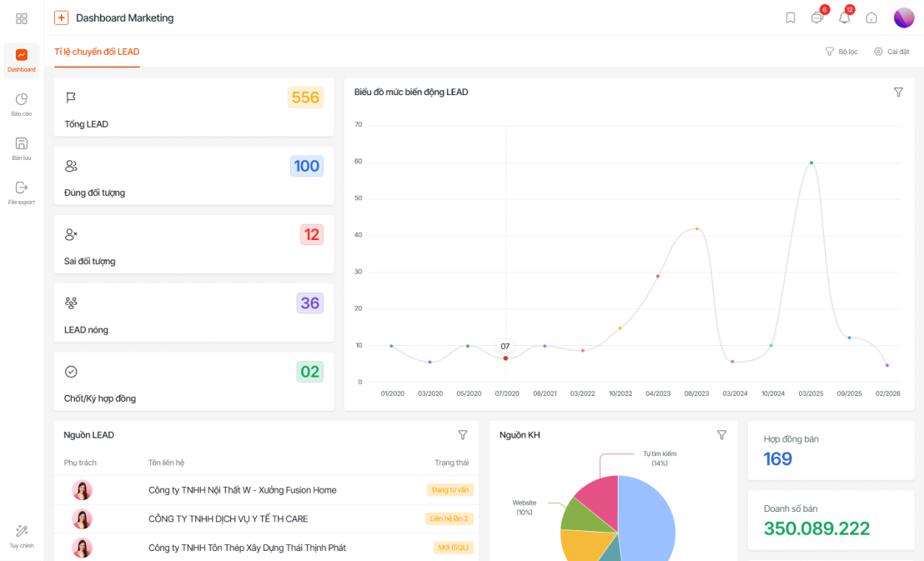Click the home icon in header
The width and height of the screenshot is (924, 561).
point(871,18)
